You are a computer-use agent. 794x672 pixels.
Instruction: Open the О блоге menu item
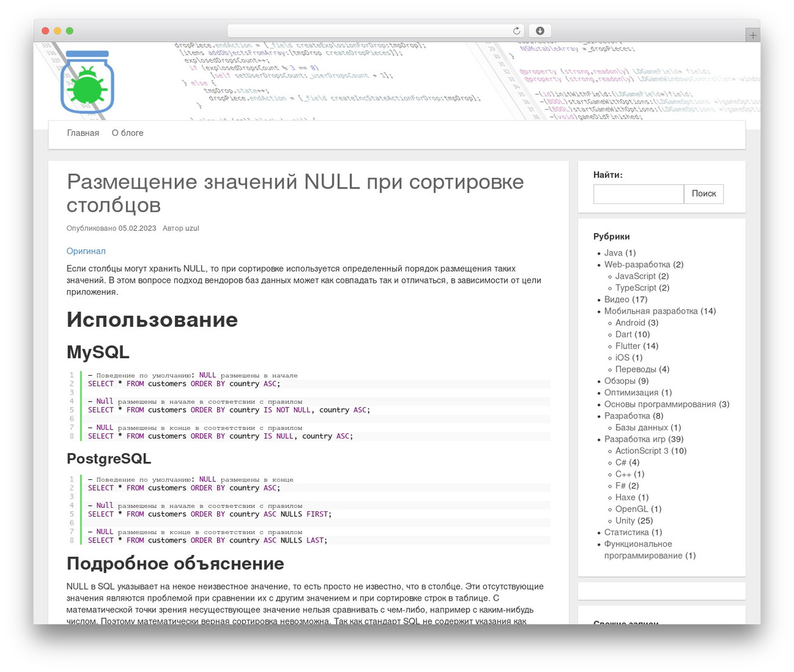127,133
